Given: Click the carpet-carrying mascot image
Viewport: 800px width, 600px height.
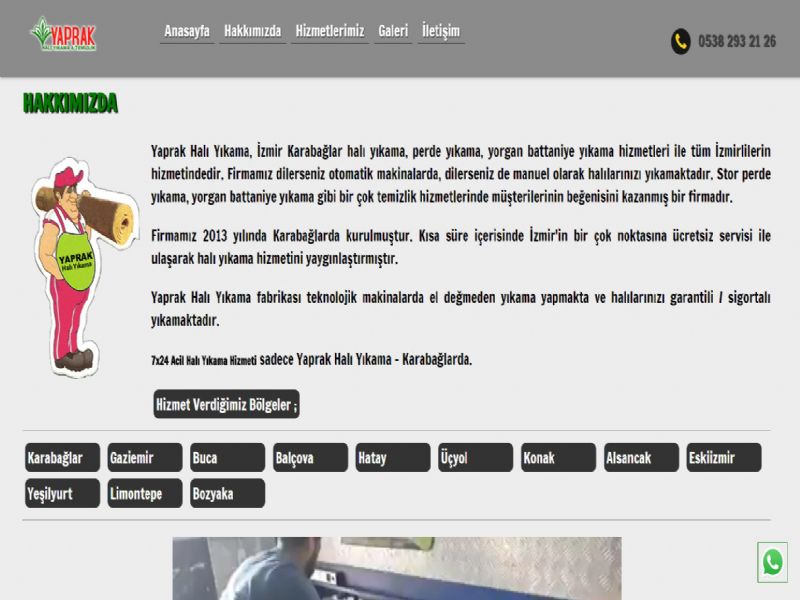Looking at the screenshot, I should 85,268.
